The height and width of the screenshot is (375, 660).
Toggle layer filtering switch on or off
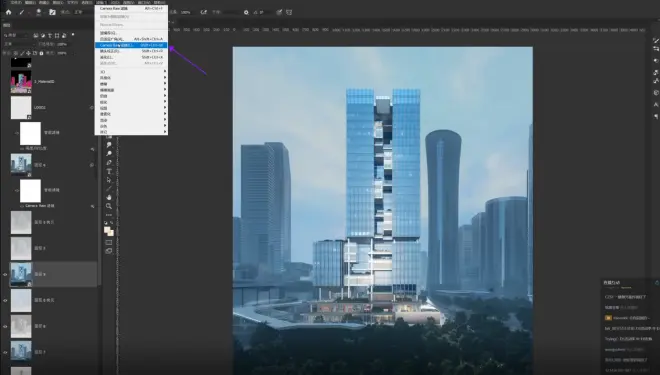click(x=73, y=35)
